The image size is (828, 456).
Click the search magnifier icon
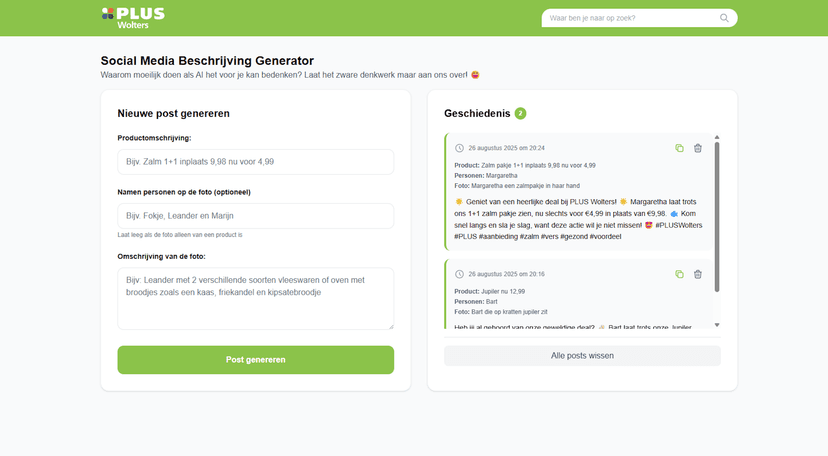coord(724,18)
